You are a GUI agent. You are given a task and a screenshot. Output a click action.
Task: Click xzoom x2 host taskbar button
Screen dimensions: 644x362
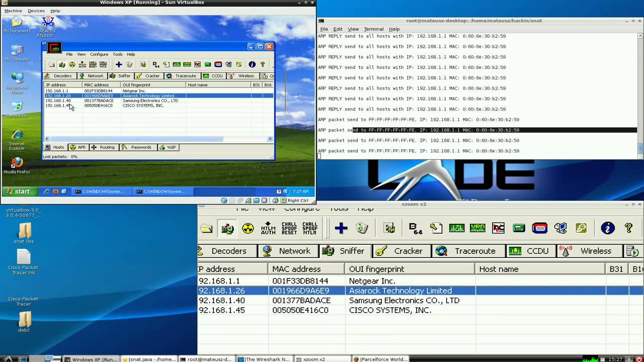(322, 359)
